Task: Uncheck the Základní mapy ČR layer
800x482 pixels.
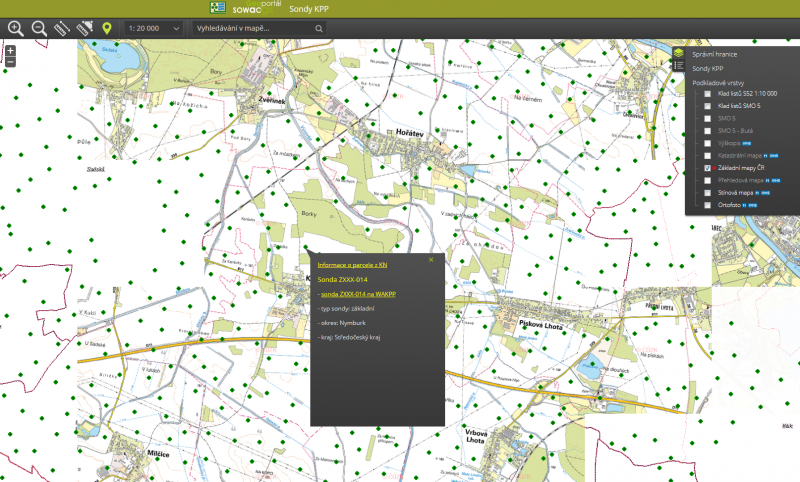Action: pyautogui.click(x=708, y=169)
